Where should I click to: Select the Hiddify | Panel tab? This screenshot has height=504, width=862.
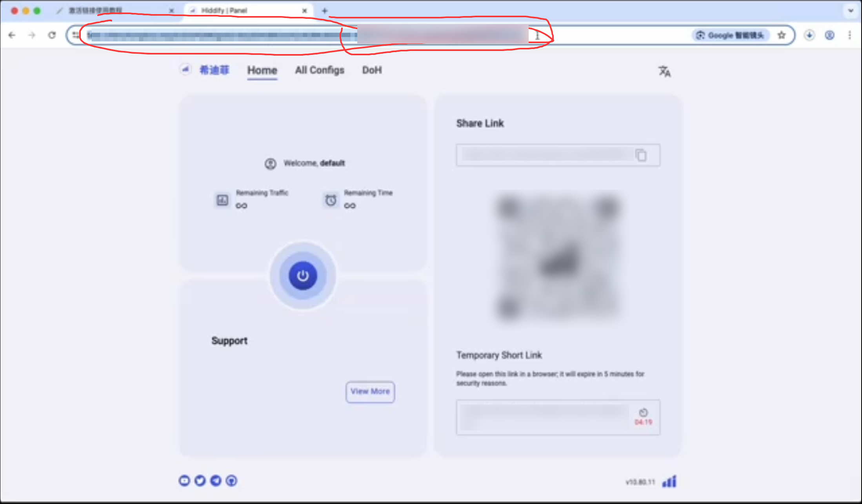click(248, 11)
